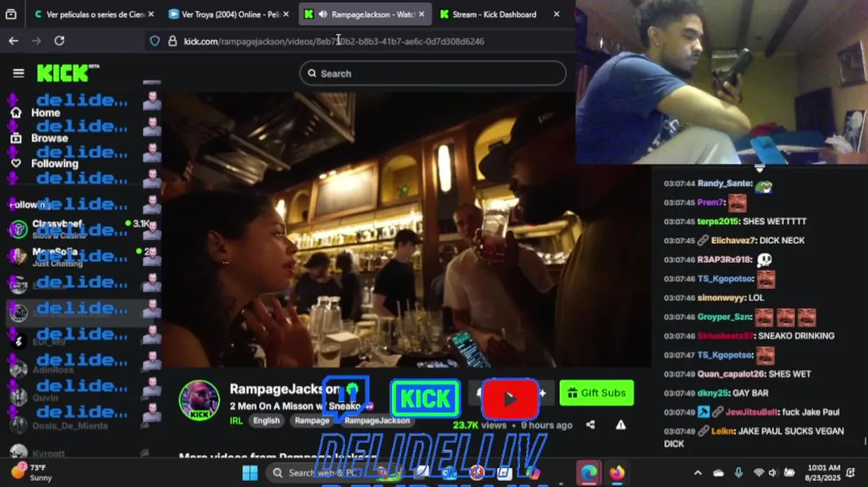Click the KICK logo in header
The image size is (868, 487).
(x=68, y=72)
